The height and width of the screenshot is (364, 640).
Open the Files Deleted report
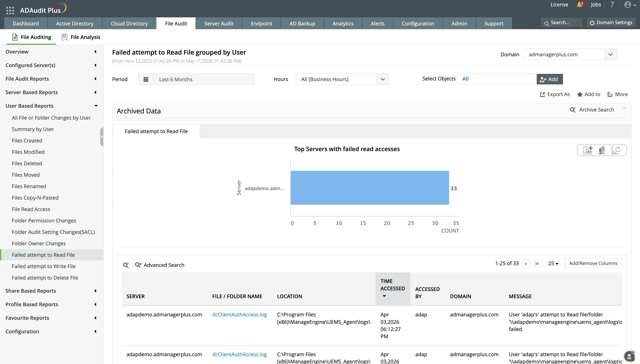point(27,163)
